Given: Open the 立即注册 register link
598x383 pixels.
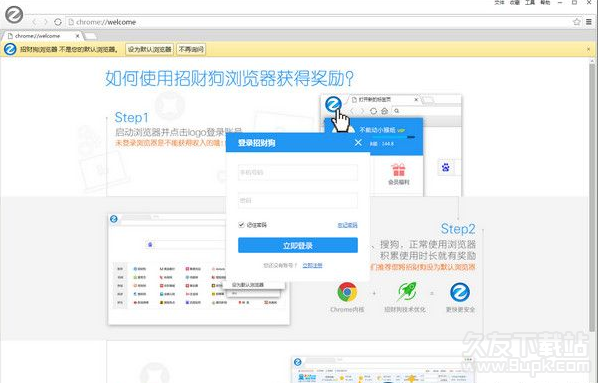Looking at the screenshot, I should (312, 265).
